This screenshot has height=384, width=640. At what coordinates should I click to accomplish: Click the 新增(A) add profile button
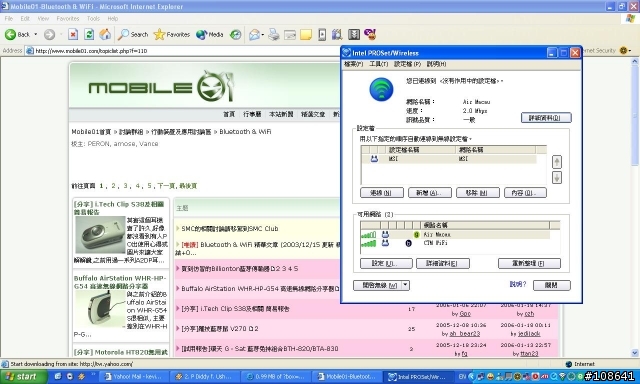[430, 193]
